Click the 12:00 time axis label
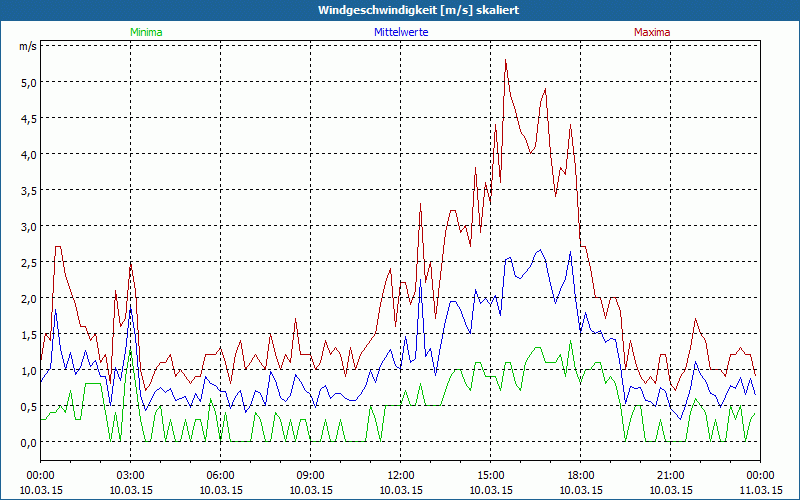This screenshot has height=500, width=800. coord(401,476)
